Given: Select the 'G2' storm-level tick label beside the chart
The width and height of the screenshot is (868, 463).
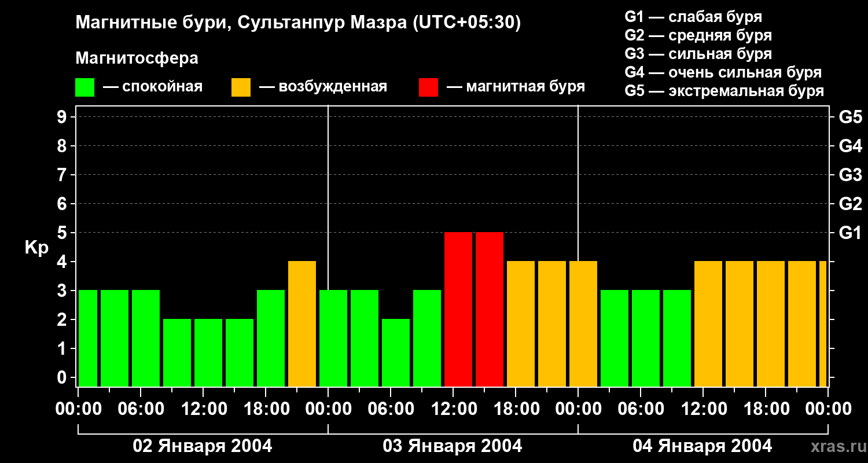Looking at the screenshot, I should (x=850, y=204).
